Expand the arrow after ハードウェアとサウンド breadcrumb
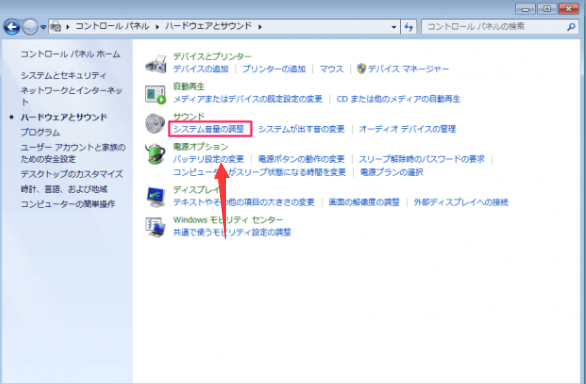 260,27
